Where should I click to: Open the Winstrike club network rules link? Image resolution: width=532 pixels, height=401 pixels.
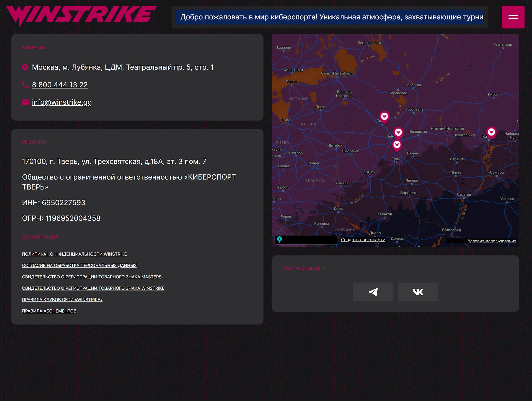point(62,299)
